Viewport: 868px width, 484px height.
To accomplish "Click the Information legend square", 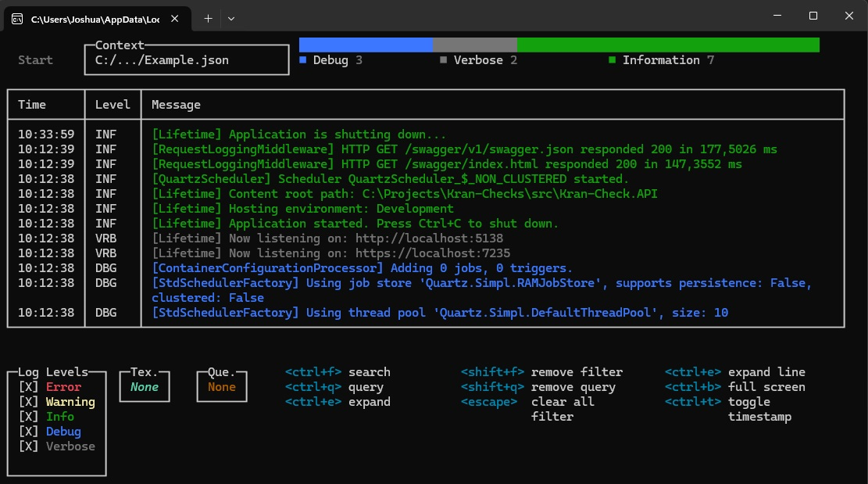I will (613, 59).
